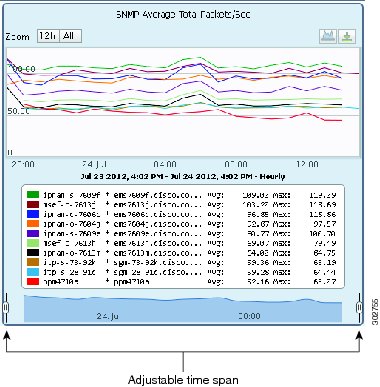380x387 pixels.
Task: Click the orange legend color swatch
Action: 33,224
